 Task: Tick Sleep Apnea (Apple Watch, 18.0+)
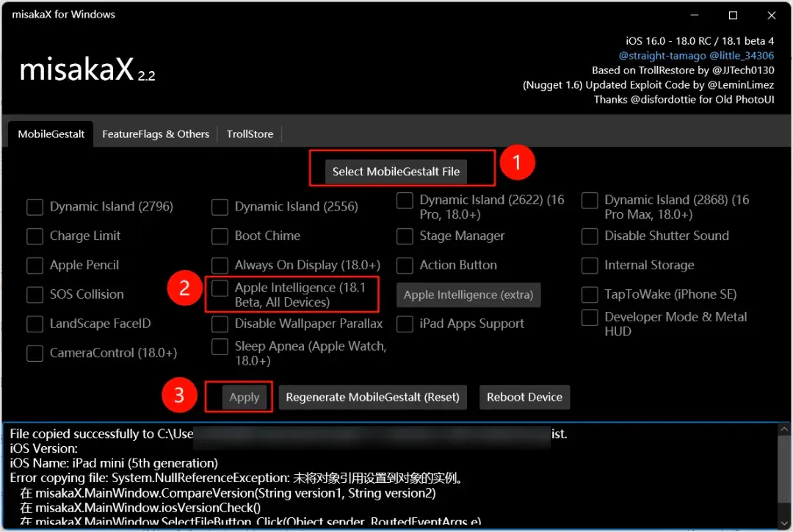220,346
